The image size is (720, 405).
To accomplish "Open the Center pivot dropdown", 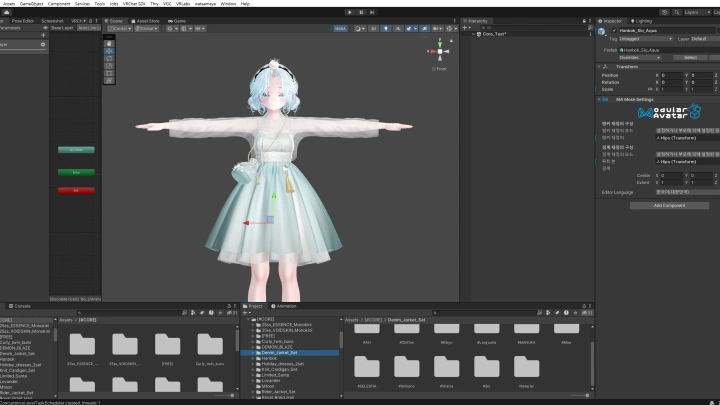I will coord(120,28).
